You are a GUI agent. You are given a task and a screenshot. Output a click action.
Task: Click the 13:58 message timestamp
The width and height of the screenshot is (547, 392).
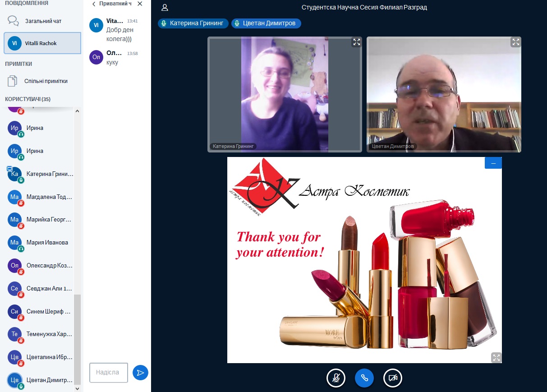tap(132, 53)
